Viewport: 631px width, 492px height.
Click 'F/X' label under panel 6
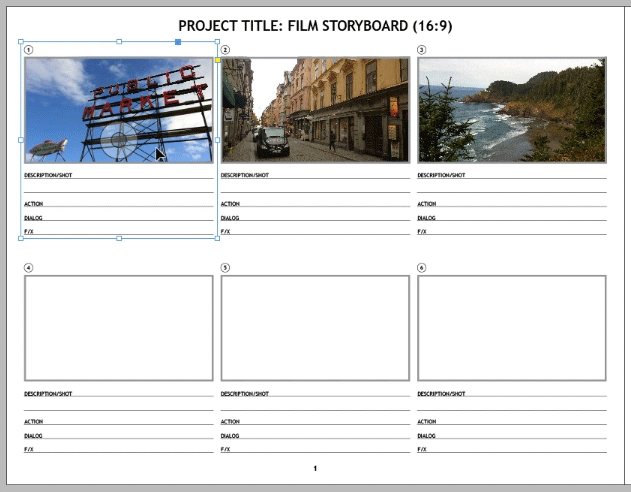(422, 450)
